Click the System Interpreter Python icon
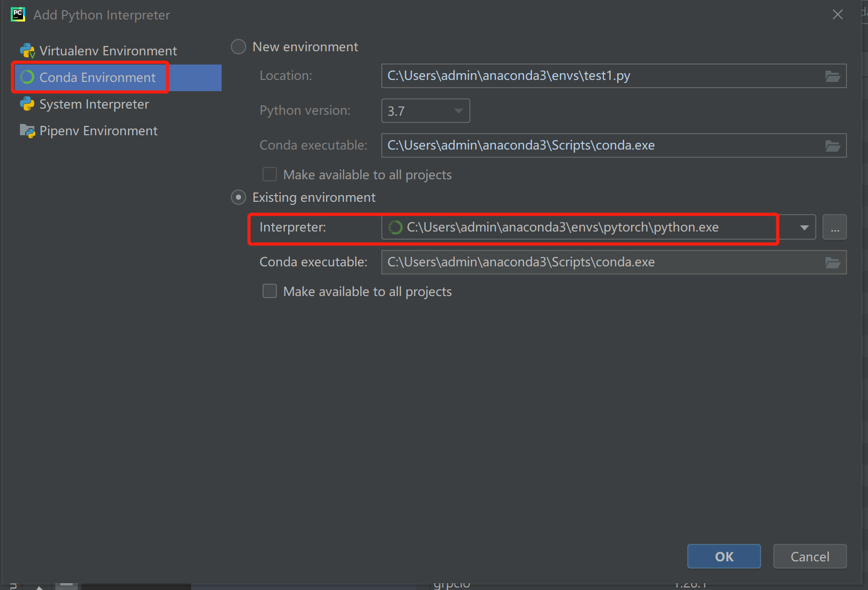This screenshot has width=868, height=590. click(x=27, y=104)
